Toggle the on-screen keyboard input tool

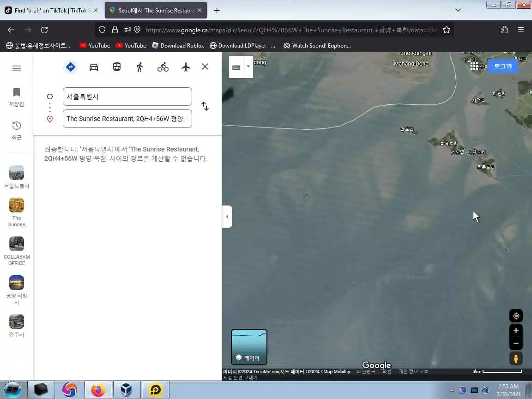pos(236,67)
